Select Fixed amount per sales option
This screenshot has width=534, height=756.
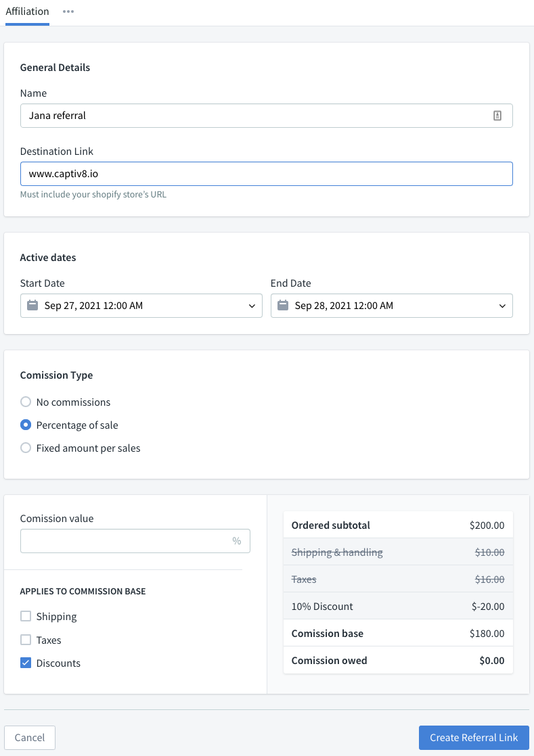(26, 448)
